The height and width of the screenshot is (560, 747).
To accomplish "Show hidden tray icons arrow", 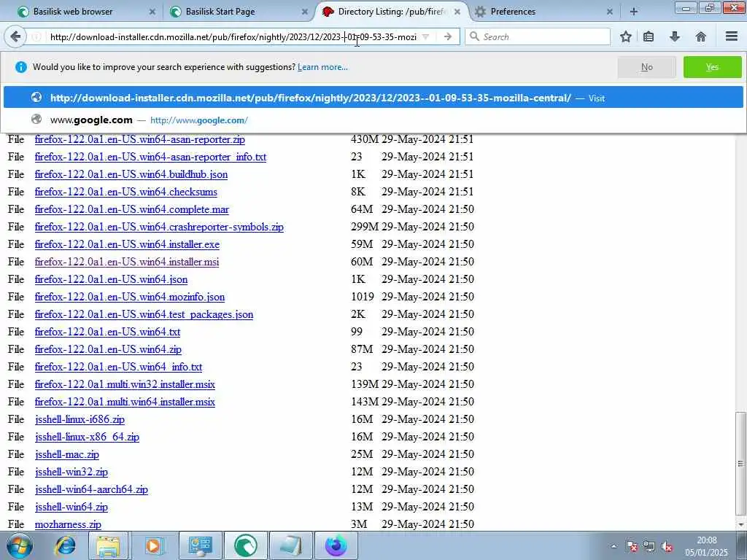I will (x=614, y=547).
